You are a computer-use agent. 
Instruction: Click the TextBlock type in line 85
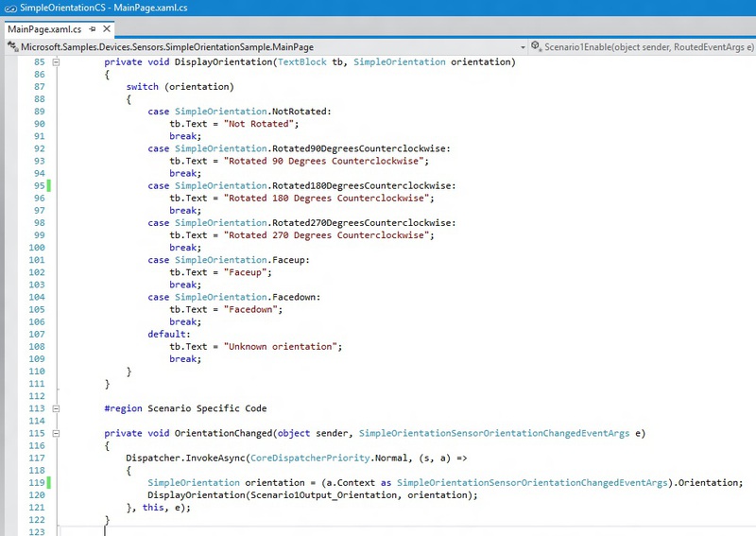pyautogui.click(x=301, y=61)
